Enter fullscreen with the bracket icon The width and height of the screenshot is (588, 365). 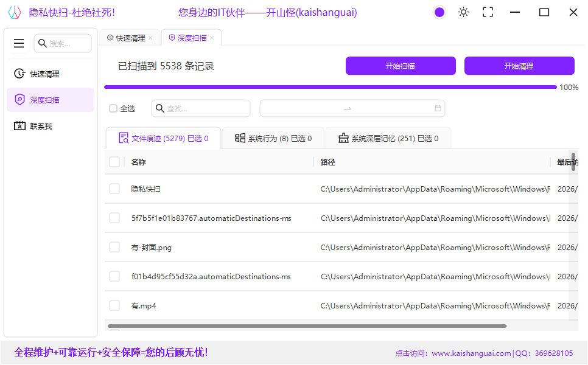(x=488, y=12)
